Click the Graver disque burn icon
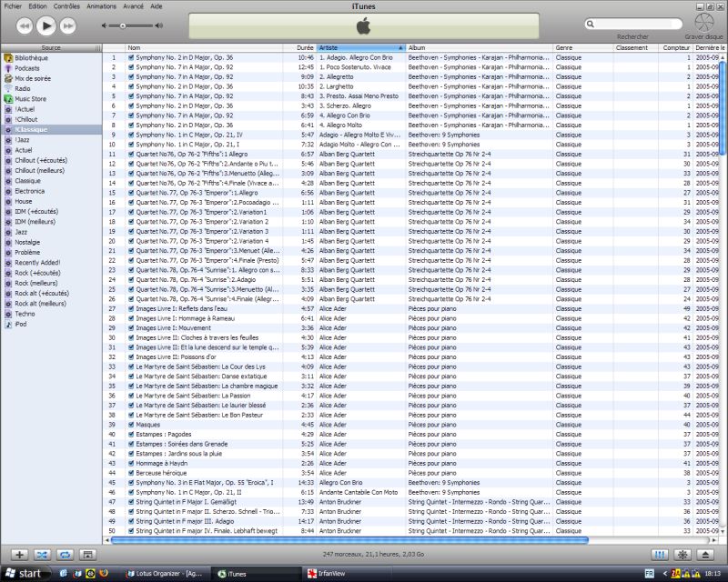The width and height of the screenshot is (728, 582). coord(705,22)
